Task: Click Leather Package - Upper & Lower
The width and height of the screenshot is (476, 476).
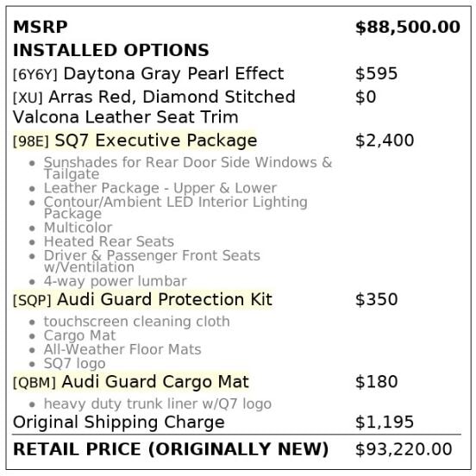Action: pyautogui.click(x=160, y=188)
